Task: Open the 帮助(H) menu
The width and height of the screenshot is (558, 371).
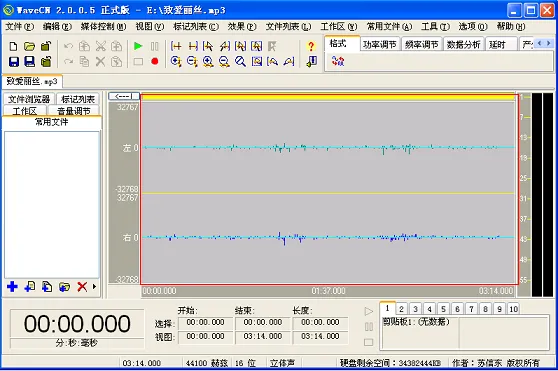Action: click(x=511, y=26)
